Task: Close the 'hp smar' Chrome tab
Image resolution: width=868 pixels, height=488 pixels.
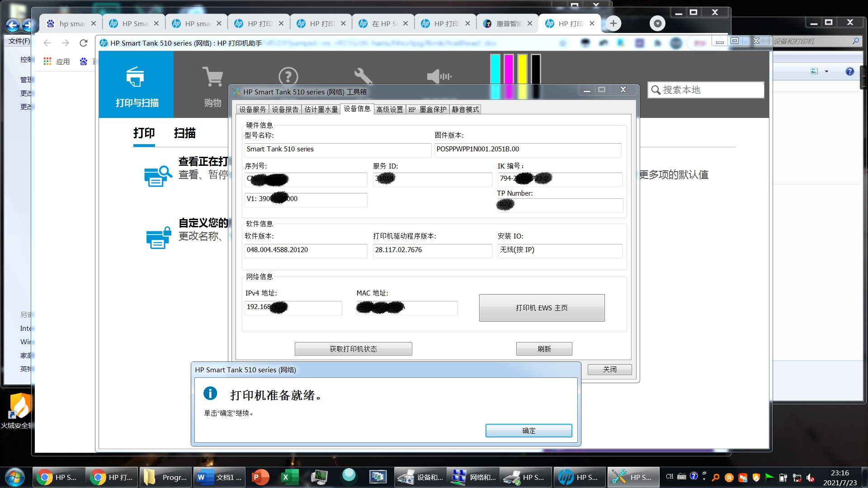Action: 94,23
